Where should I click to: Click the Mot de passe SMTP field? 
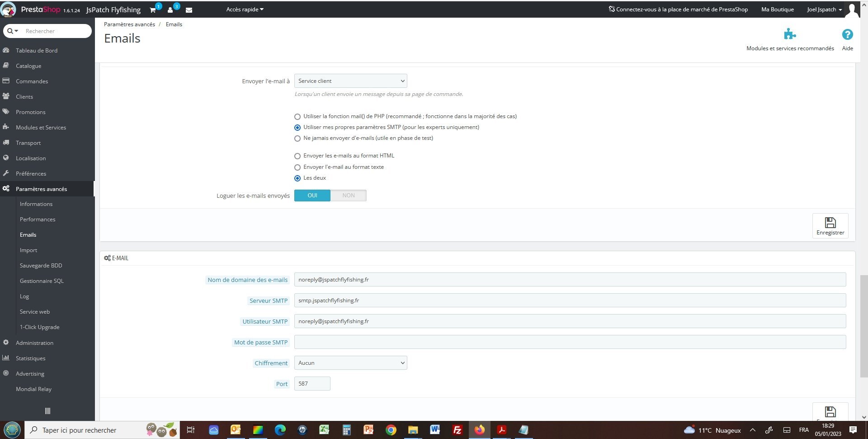pyautogui.click(x=570, y=342)
